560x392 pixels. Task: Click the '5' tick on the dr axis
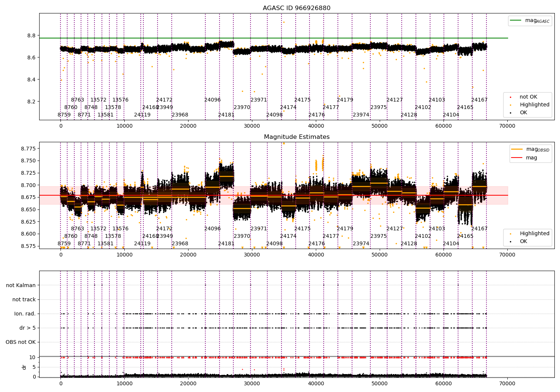(x=34, y=367)
